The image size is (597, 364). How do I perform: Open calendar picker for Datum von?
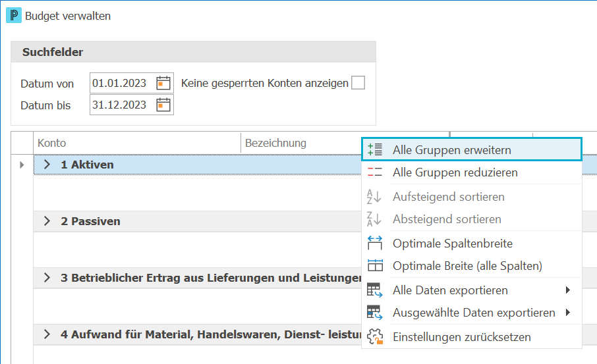[x=163, y=83]
